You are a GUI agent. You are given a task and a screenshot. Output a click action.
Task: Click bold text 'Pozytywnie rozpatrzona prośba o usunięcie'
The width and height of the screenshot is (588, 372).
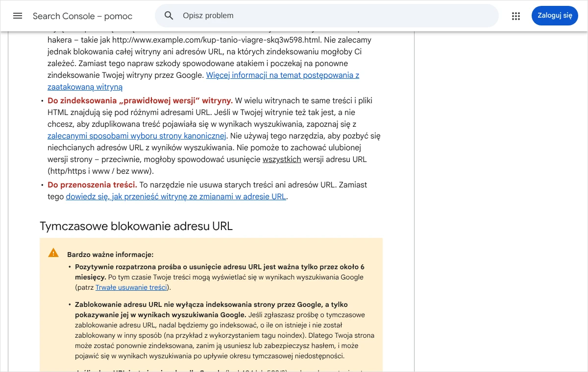[147, 267]
